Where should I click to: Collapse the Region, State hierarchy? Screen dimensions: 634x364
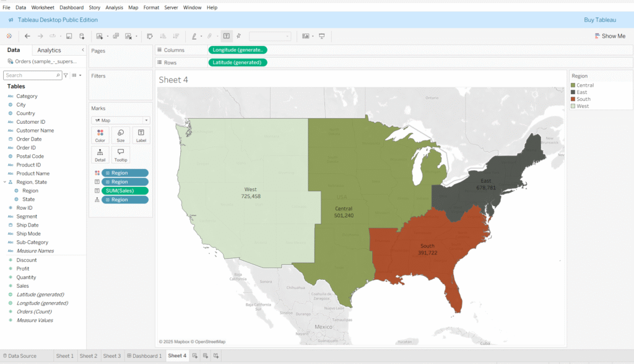pyautogui.click(x=4, y=182)
